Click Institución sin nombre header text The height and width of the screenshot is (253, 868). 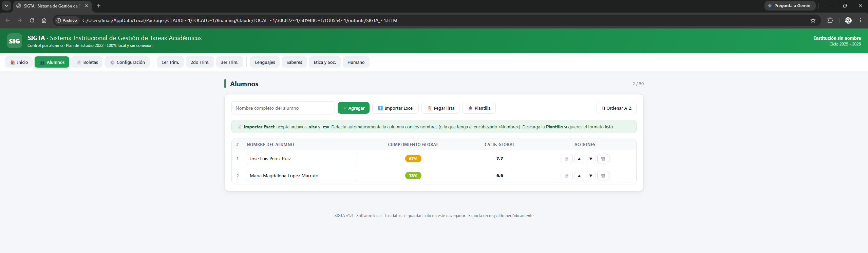click(x=837, y=38)
